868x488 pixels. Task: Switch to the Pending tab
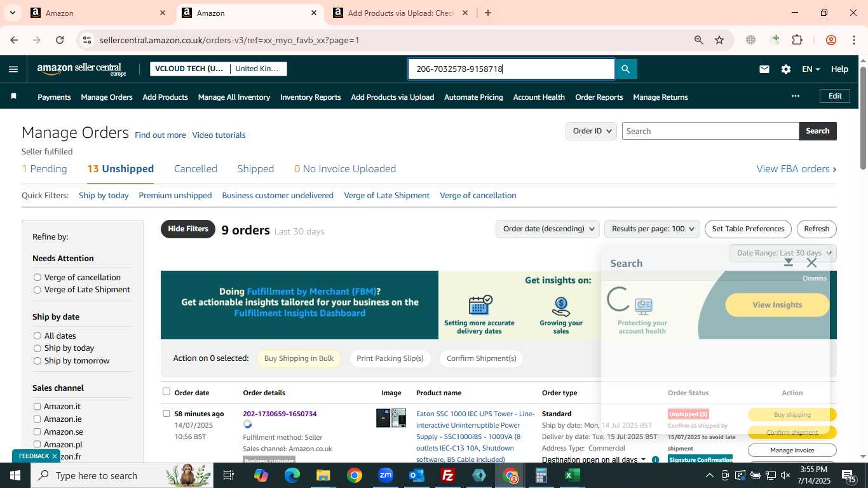pos(44,169)
